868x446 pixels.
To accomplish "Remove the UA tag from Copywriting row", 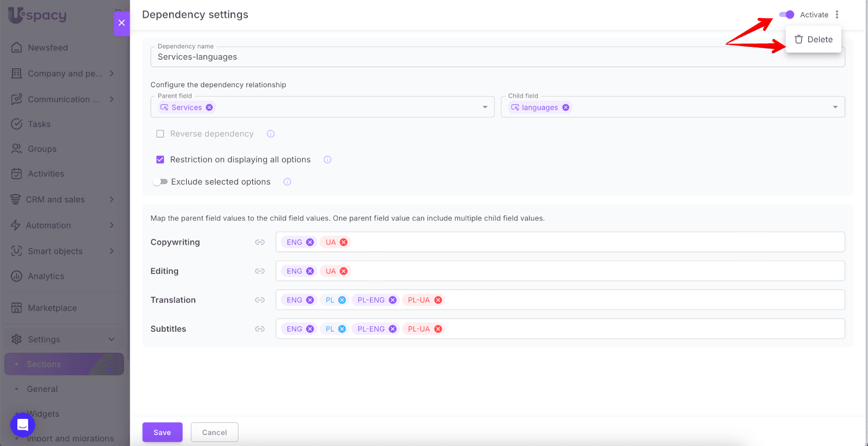I will click(343, 242).
